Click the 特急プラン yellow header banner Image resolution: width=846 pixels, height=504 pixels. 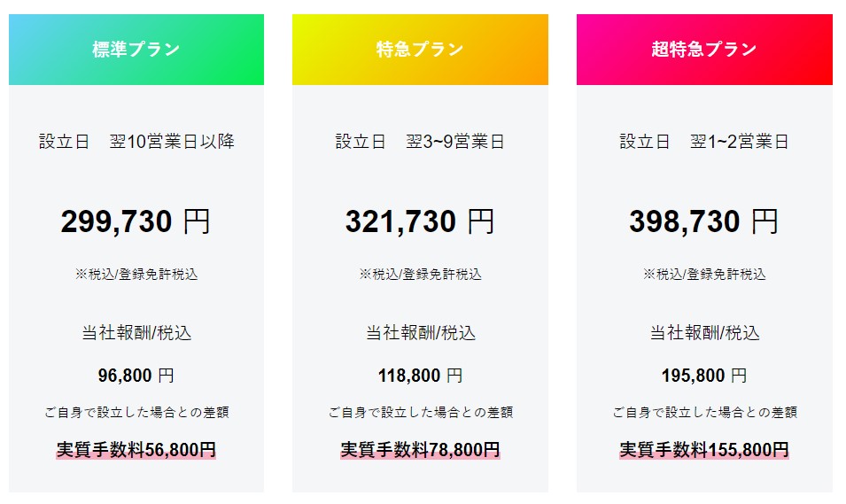click(x=420, y=50)
